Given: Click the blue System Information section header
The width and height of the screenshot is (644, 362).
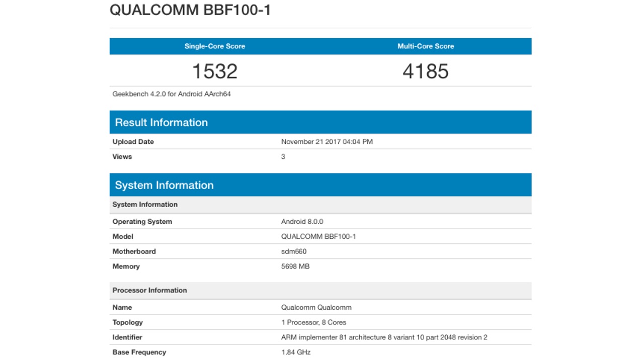Looking at the screenshot, I should [x=165, y=185].
